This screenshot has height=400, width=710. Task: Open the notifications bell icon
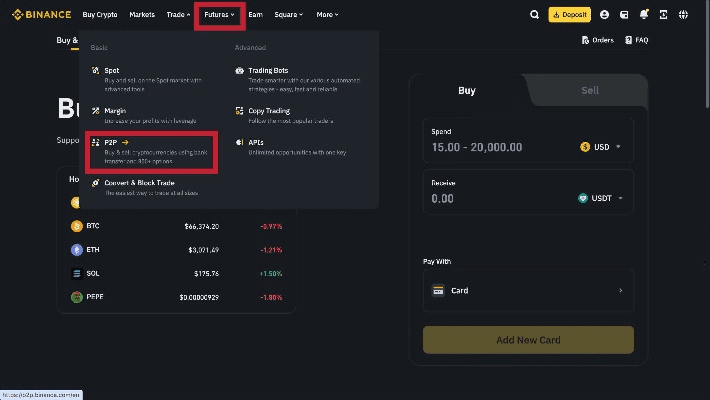[x=644, y=15]
